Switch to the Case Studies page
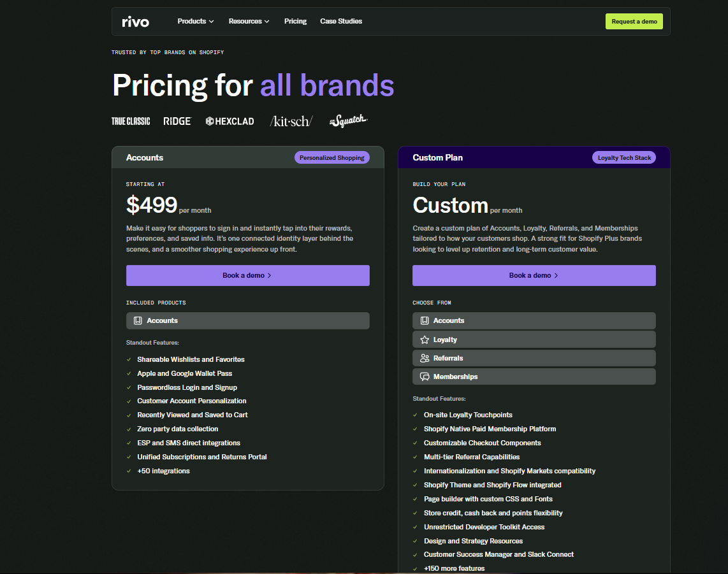 [x=341, y=21]
